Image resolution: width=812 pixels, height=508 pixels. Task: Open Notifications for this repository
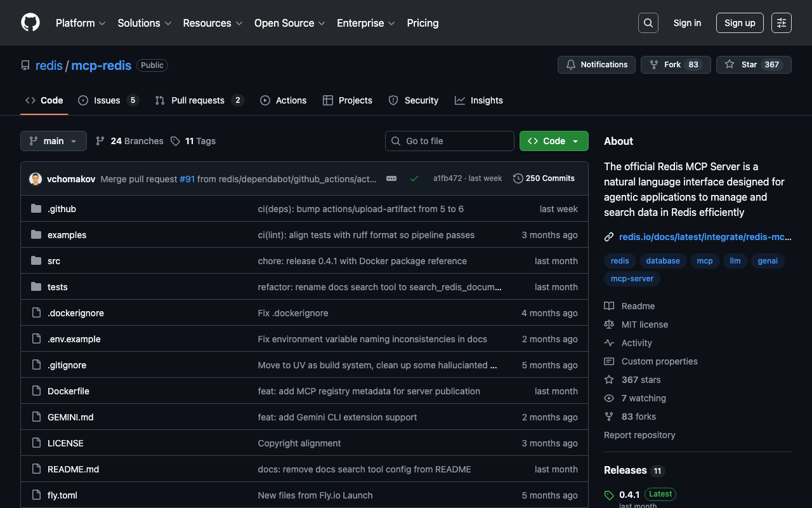point(596,65)
